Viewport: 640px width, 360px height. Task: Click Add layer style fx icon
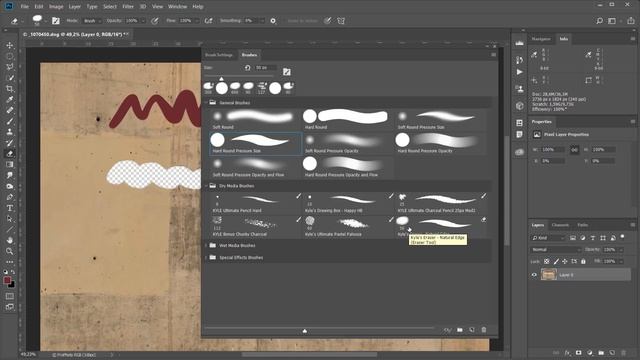click(567, 353)
